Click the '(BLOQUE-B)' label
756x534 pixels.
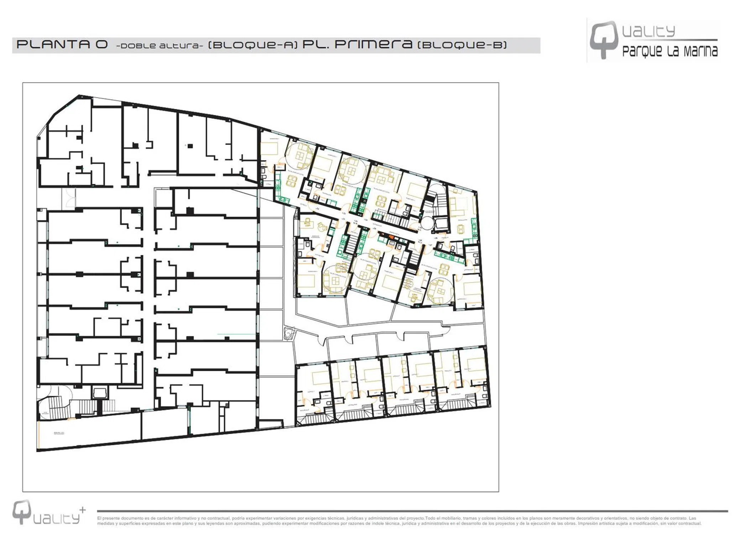click(x=462, y=45)
